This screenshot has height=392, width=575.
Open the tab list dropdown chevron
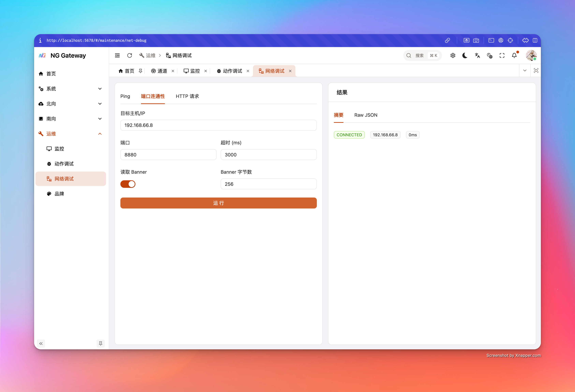pos(525,70)
